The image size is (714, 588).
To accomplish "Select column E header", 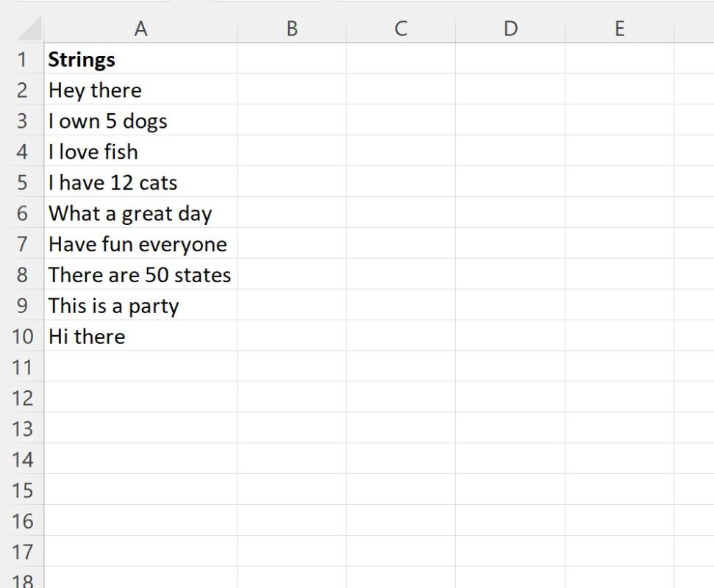I will pos(619,28).
